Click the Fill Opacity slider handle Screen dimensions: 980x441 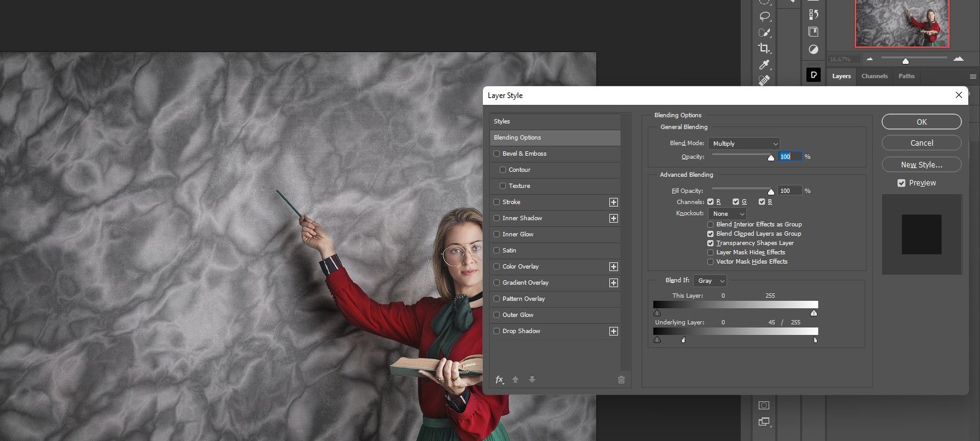tap(771, 192)
